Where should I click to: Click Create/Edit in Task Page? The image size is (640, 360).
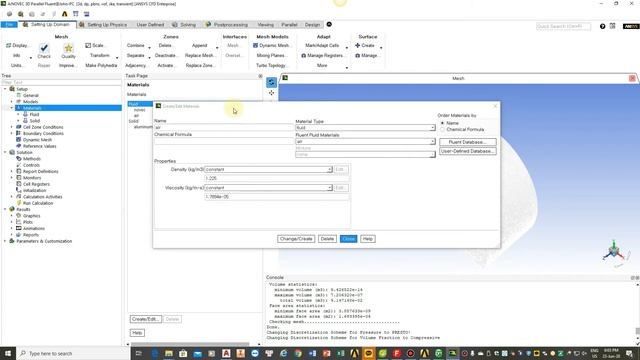146,319
